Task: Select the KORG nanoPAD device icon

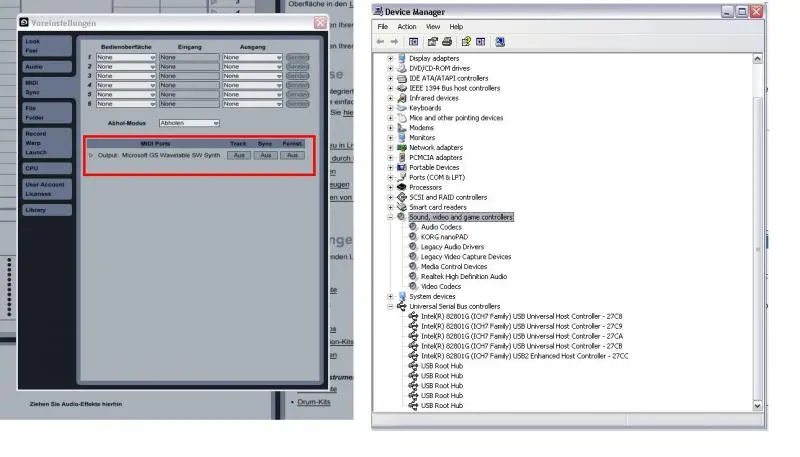Action: click(413, 237)
